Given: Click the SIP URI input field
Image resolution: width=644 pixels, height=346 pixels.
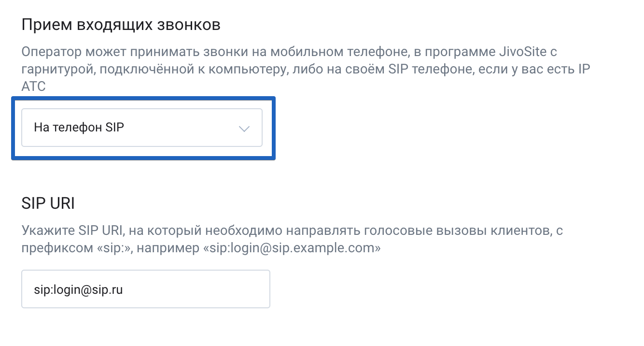Looking at the screenshot, I should [145, 289].
